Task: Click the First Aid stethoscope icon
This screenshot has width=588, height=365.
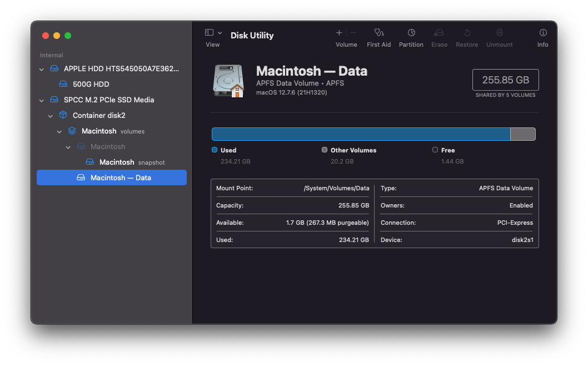Action: [x=379, y=33]
